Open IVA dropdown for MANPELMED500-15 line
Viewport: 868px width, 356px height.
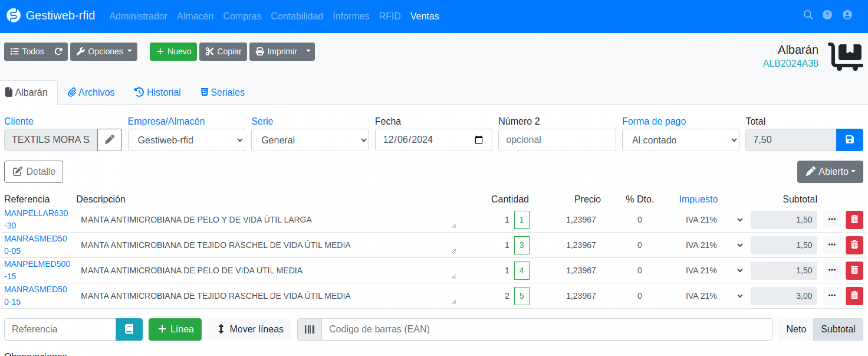[714, 270]
